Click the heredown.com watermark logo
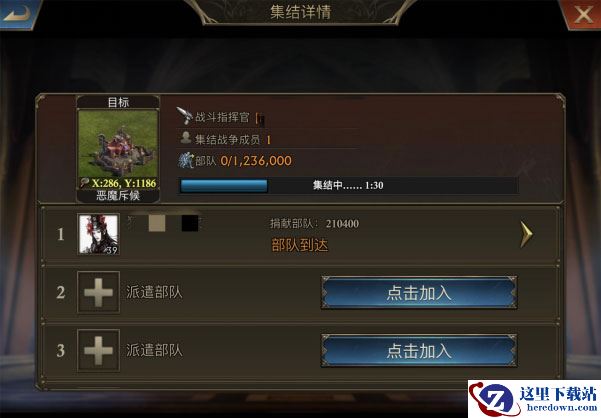Viewport: 601px width, 418px height. 534,399
